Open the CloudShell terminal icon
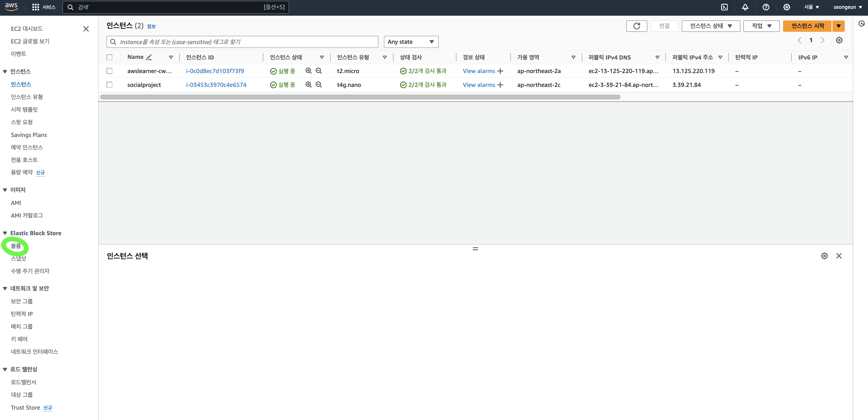The width and height of the screenshot is (868, 420). tap(724, 7)
